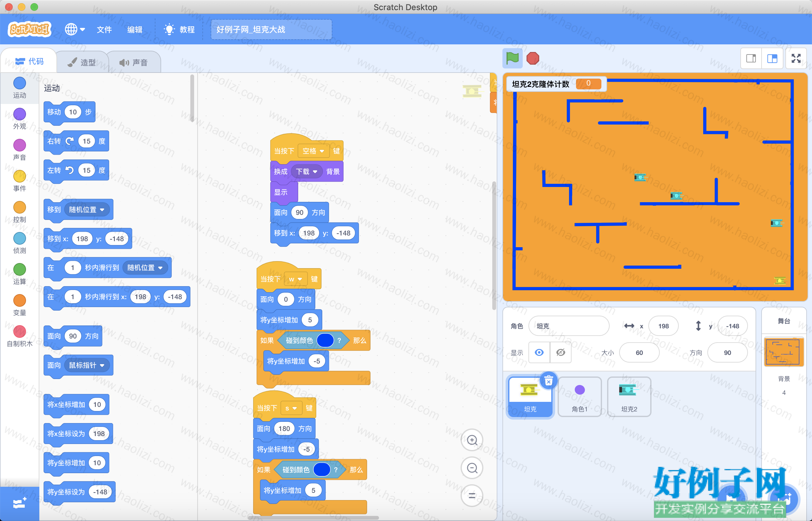Click the sprite name field 坦克
This screenshot has height=521, width=812.
(569, 326)
